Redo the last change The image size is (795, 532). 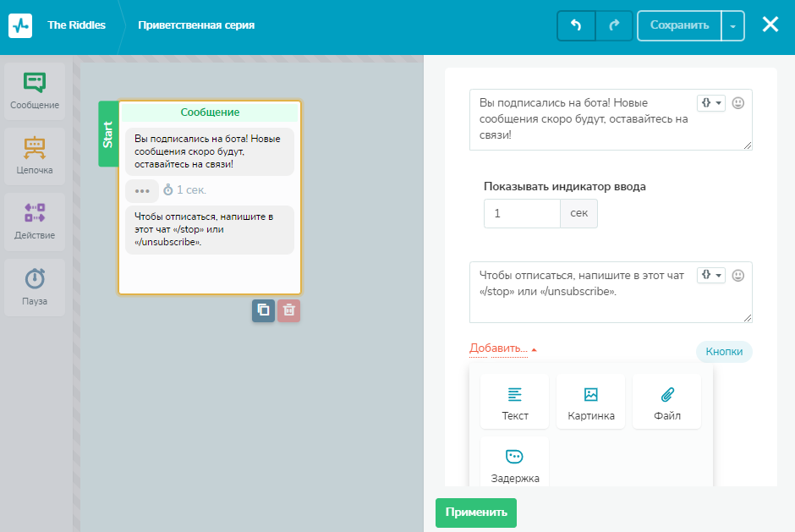(x=614, y=25)
